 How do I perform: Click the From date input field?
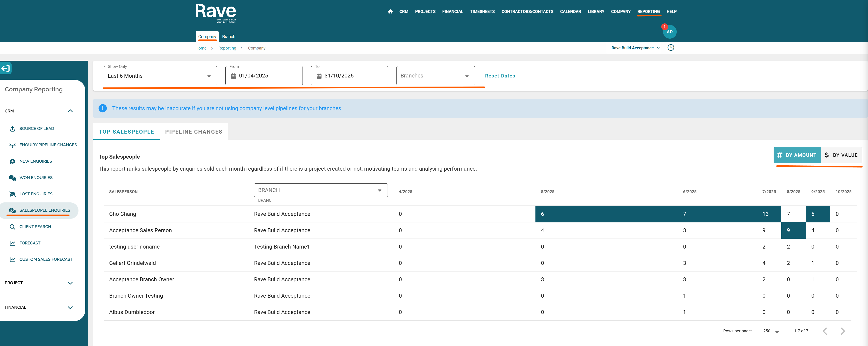click(x=264, y=76)
